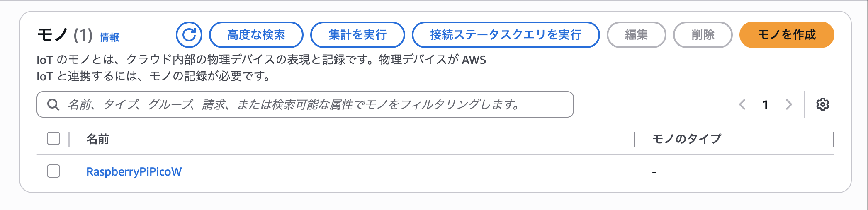Tick the select-all checkbox in the table header
The width and height of the screenshot is (868, 210).
coord(53,138)
